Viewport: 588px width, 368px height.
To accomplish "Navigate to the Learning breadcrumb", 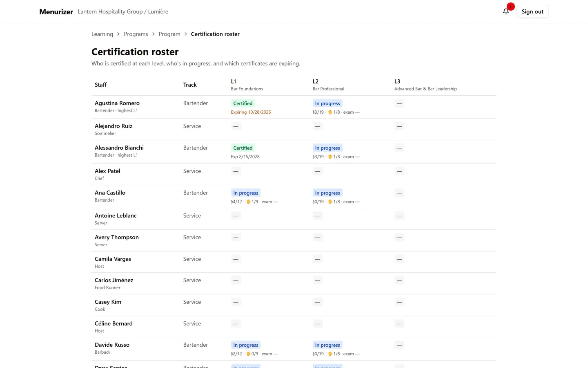I will click(x=102, y=34).
